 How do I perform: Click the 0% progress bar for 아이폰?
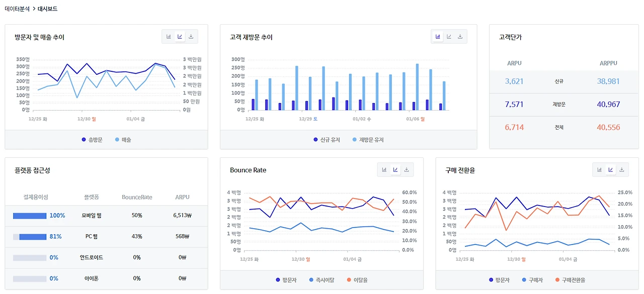tap(30, 279)
